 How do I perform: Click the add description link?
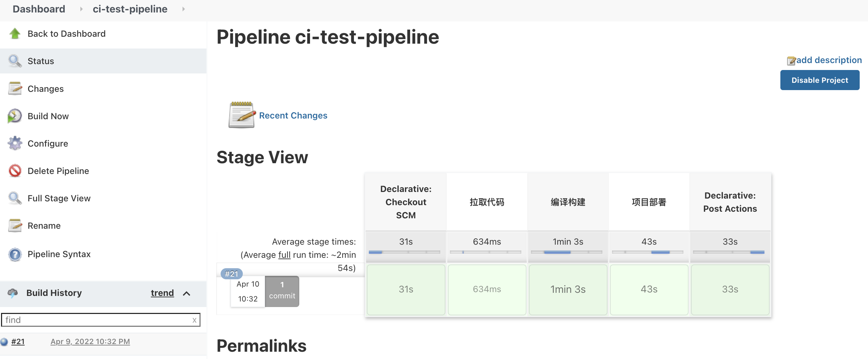pyautogui.click(x=829, y=60)
